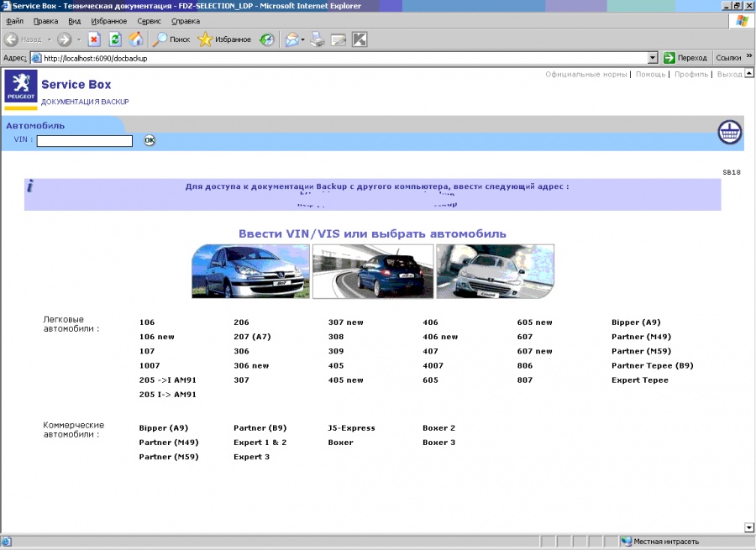
Task: Open the Вид menu
Action: click(x=74, y=21)
